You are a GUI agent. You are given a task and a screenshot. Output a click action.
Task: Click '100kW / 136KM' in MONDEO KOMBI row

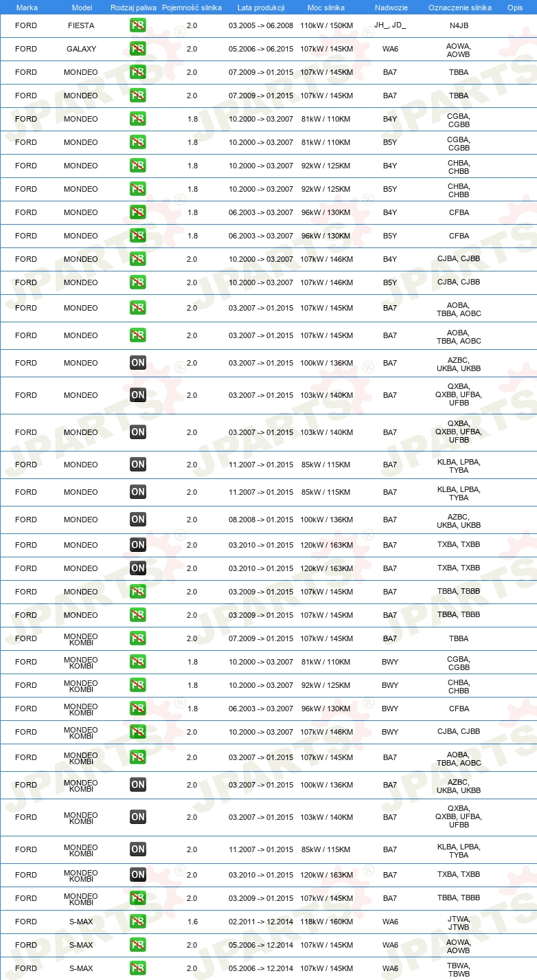pos(326,785)
